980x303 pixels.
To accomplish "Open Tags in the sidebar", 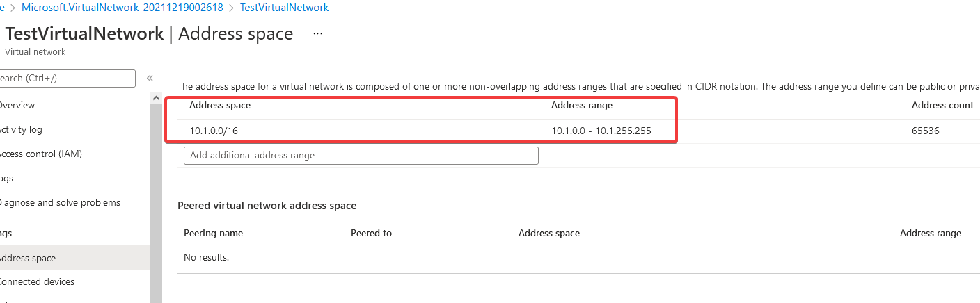I will [x=6, y=179].
